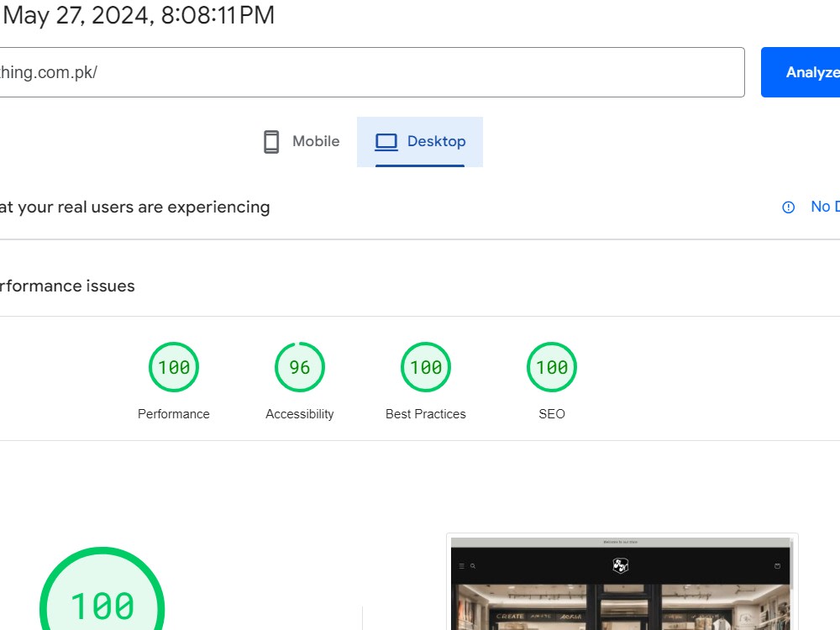Click the Accessibility score gauge showing 96
This screenshot has height=630, width=840.
tap(300, 367)
